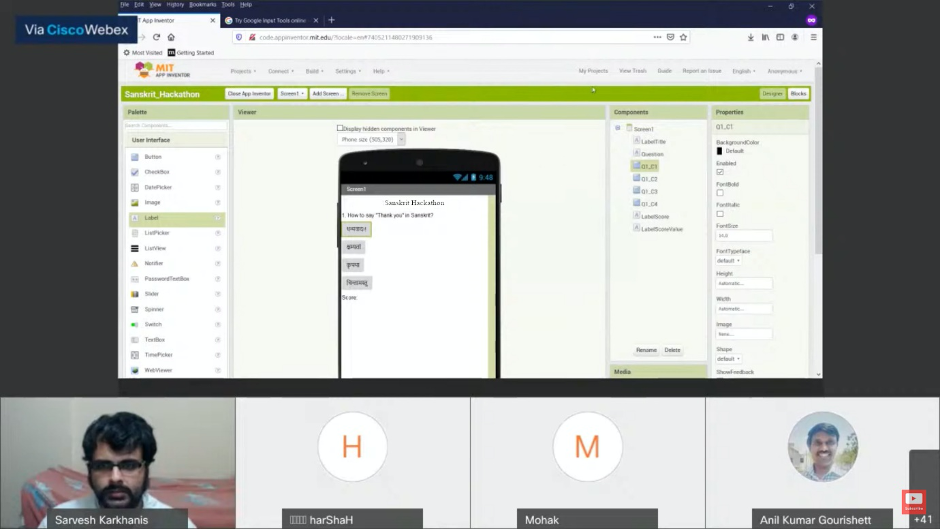This screenshot has height=529, width=941.
Task: Open Screen1 selector dropdown
Action: tap(292, 94)
